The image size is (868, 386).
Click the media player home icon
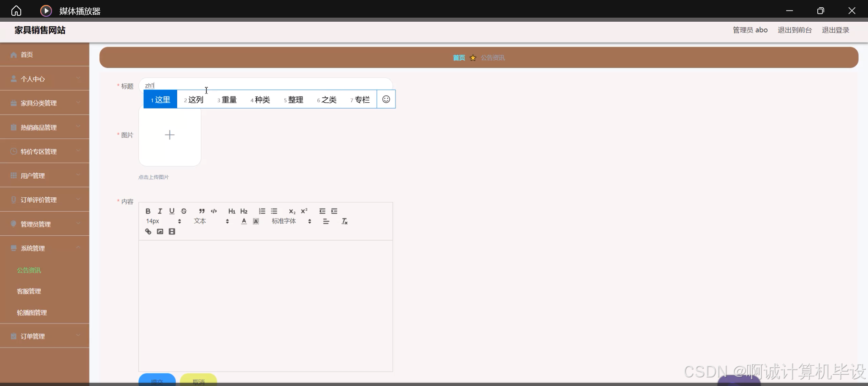click(x=16, y=10)
